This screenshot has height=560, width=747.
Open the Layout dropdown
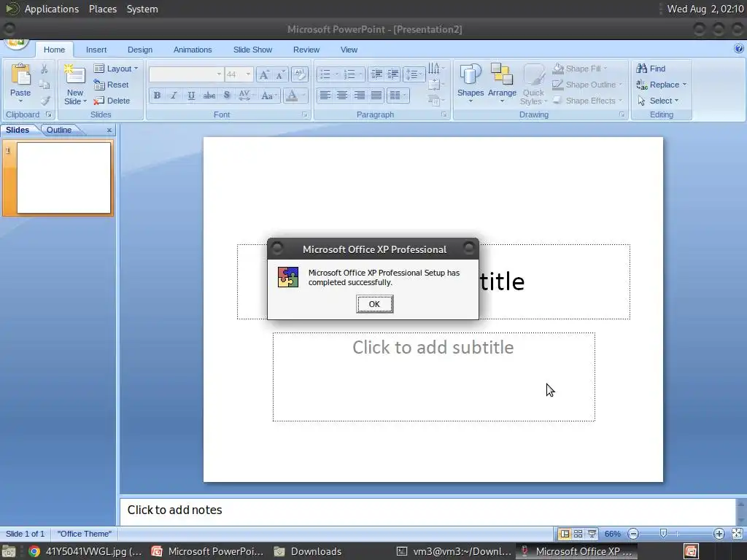[x=116, y=69]
